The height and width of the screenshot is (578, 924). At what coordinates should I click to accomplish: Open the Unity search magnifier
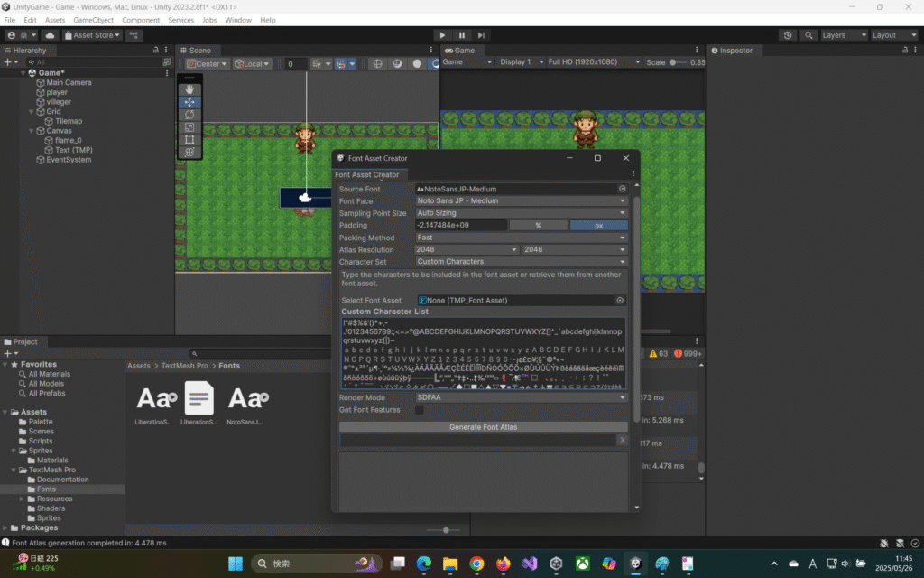808,35
